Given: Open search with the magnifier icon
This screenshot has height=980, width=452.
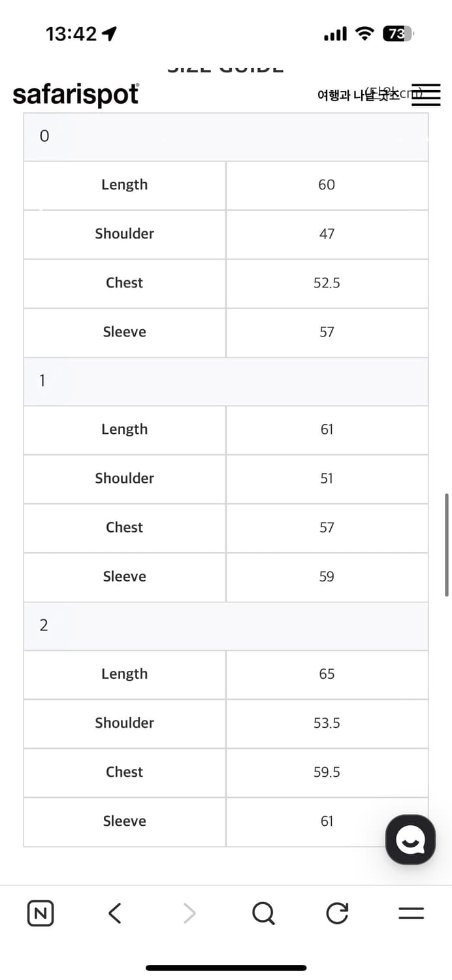Looking at the screenshot, I should pos(263,913).
